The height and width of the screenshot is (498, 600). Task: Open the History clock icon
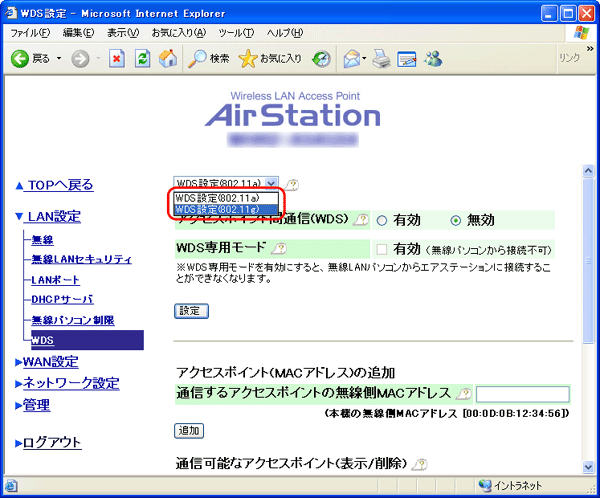pyautogui.click(x=321, y=59)
